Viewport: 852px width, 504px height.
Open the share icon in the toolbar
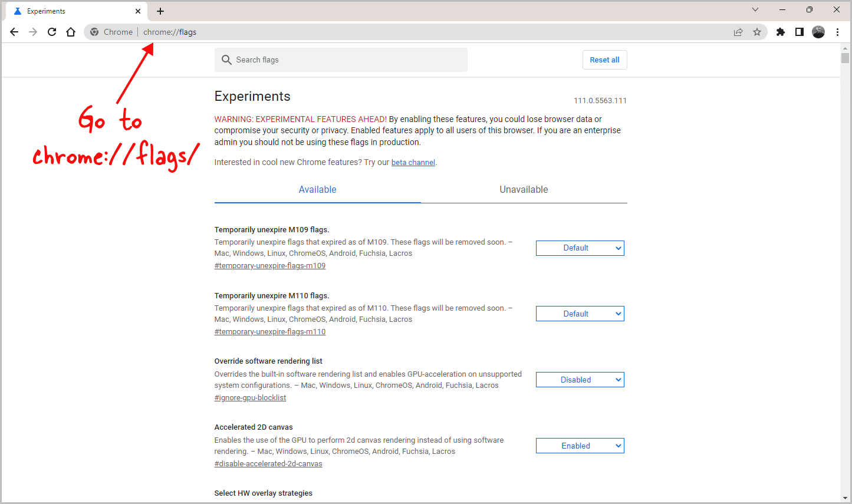coord(738,32)
